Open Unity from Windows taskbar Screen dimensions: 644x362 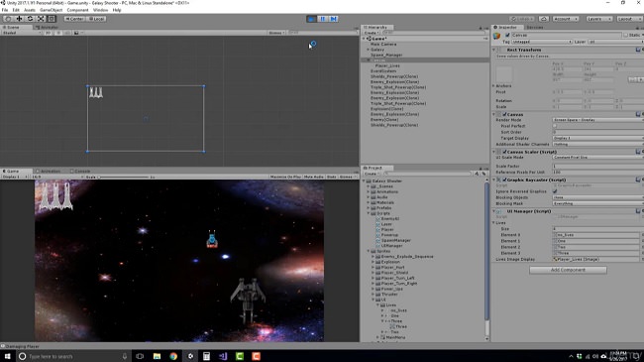190,356
